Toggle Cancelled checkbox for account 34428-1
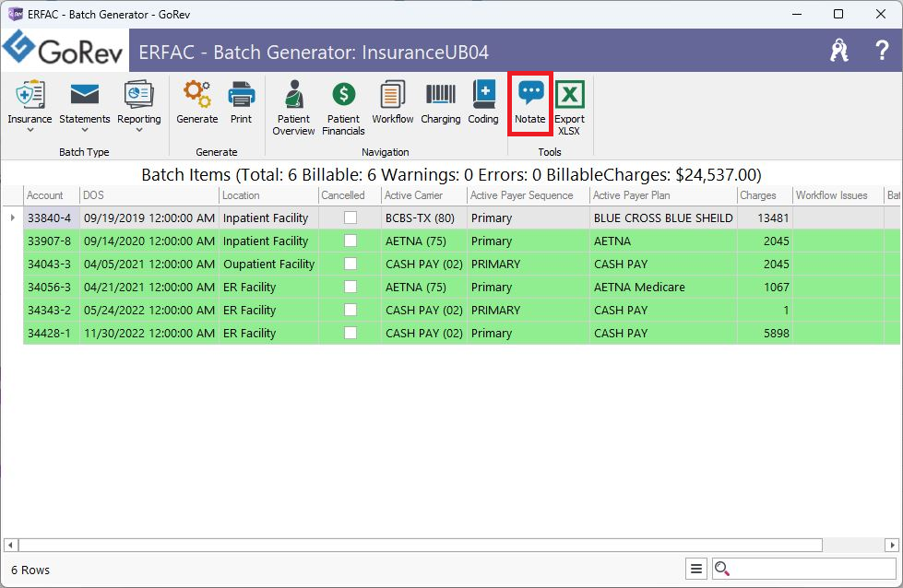 [x=351, y=333]
